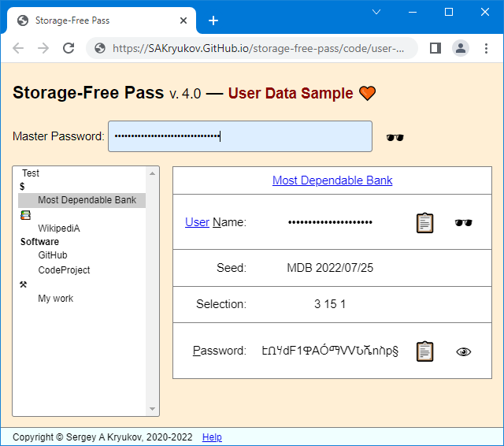Copy user name with clipboard icon
504x446 pixels.
click(x=424, y=222)
